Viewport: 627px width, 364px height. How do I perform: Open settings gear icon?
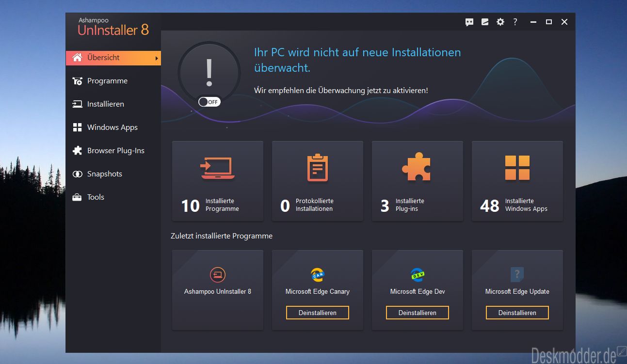click(500, 22)
